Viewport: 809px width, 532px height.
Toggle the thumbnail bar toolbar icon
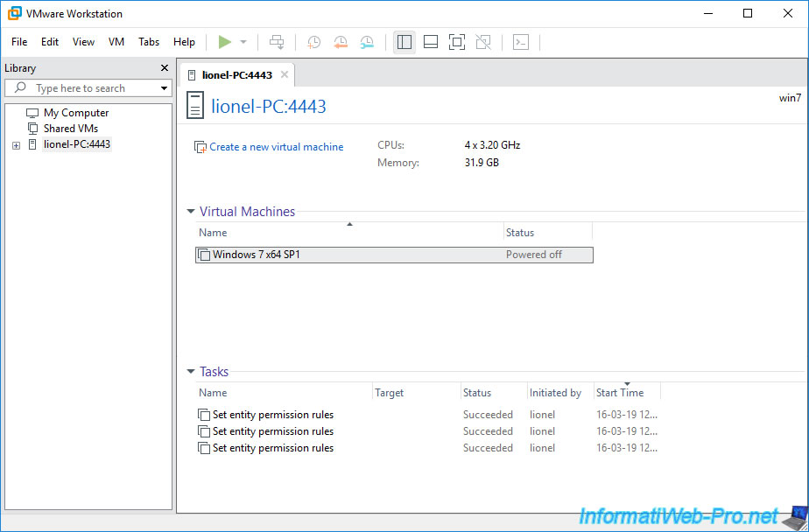click(x=431, y=42)
